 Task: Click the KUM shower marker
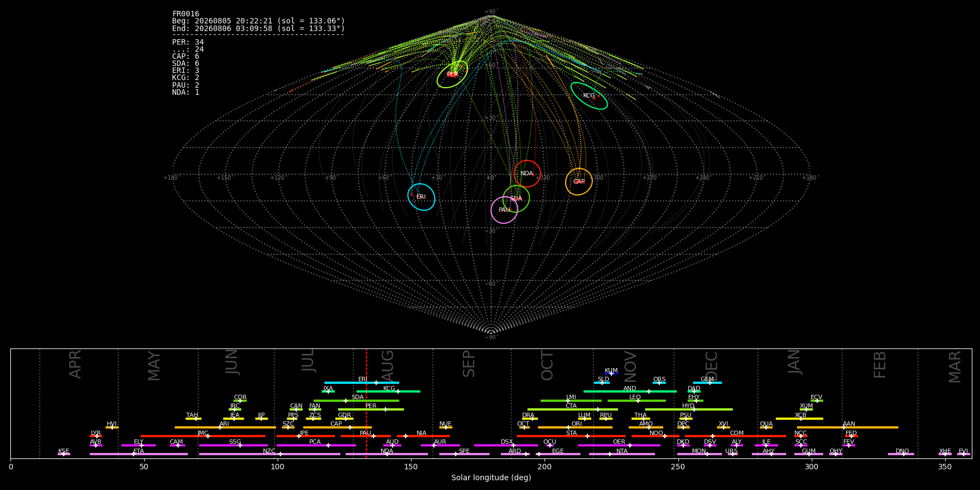click(x=611, y=373)
